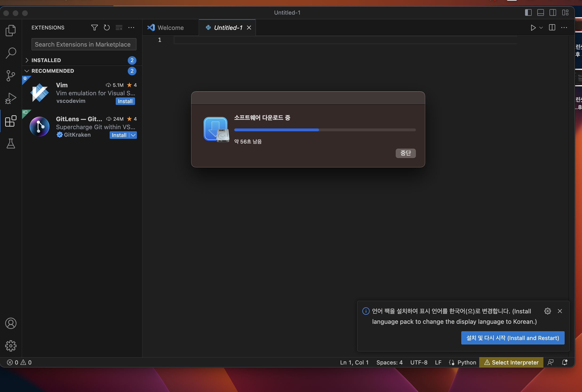Viewport: 582px width, 392px height.
Task: Click the software download progress bar
Action: pos(325,130)
